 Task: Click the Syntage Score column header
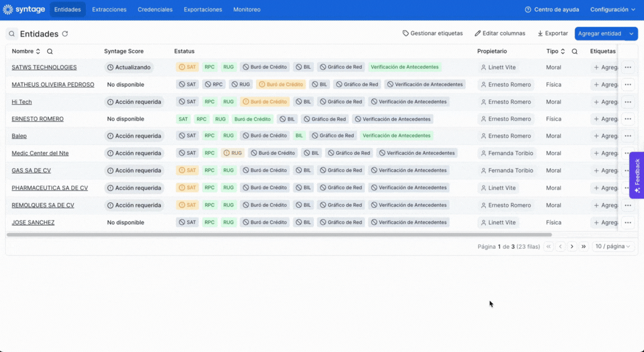[124, 52]
